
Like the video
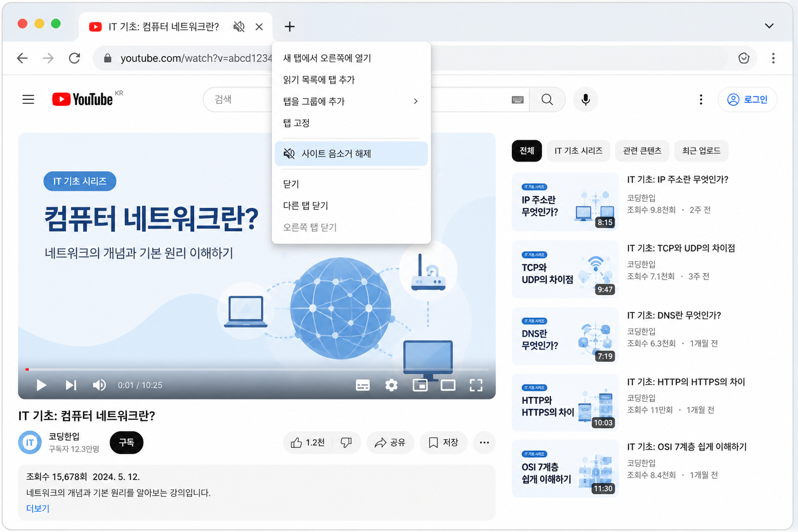[x=308, y=443]
